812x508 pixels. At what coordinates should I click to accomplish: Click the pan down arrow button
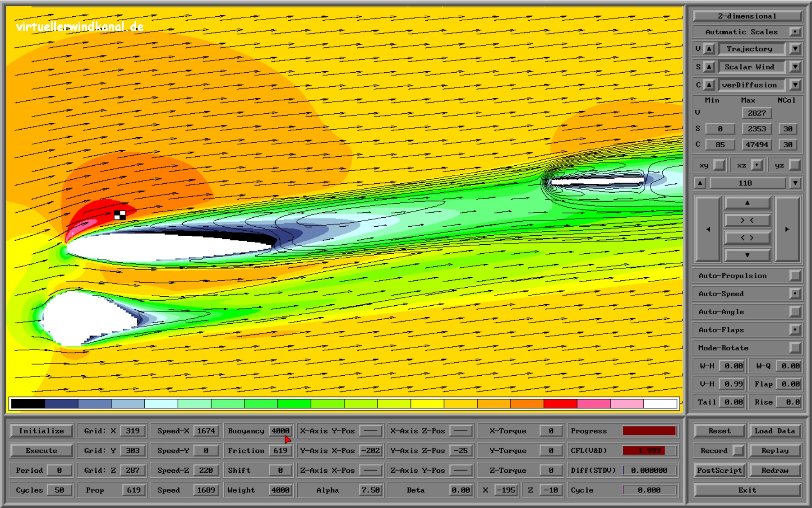click(747, 255)
